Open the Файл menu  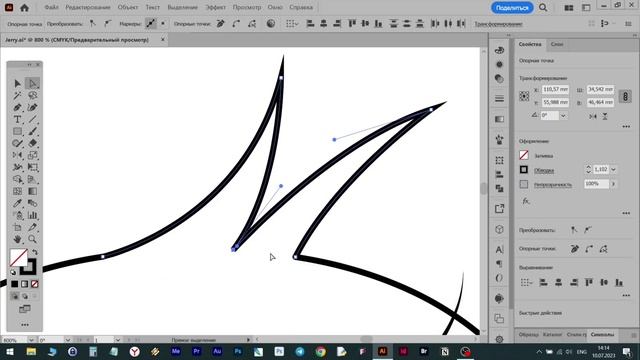tap(51, 7)
